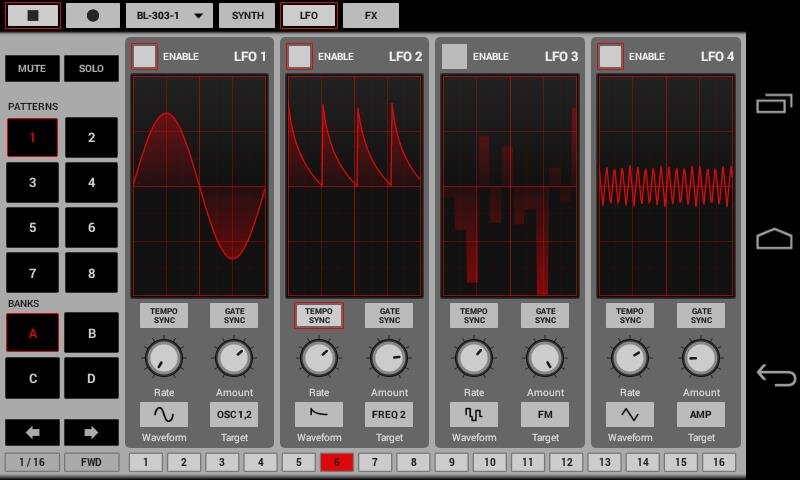
Task: Tap the Android home button
Action: point(774,239)
